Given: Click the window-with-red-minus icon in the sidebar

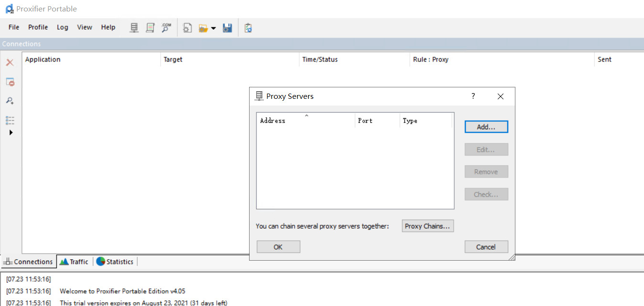Looking at the screenshot, I should tap(10, 82).
